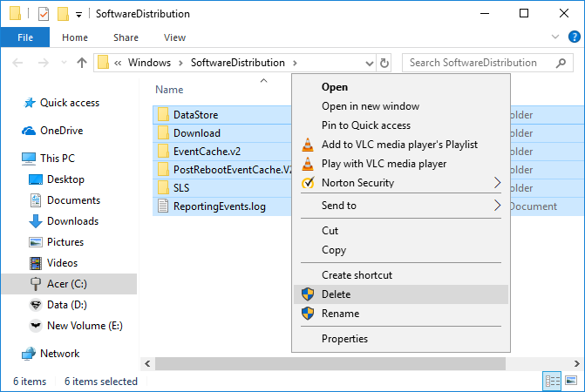Switch to details view button in status bar
This screenshot has width=585, height=392.
pyautogui.click(x=552, y=381)
